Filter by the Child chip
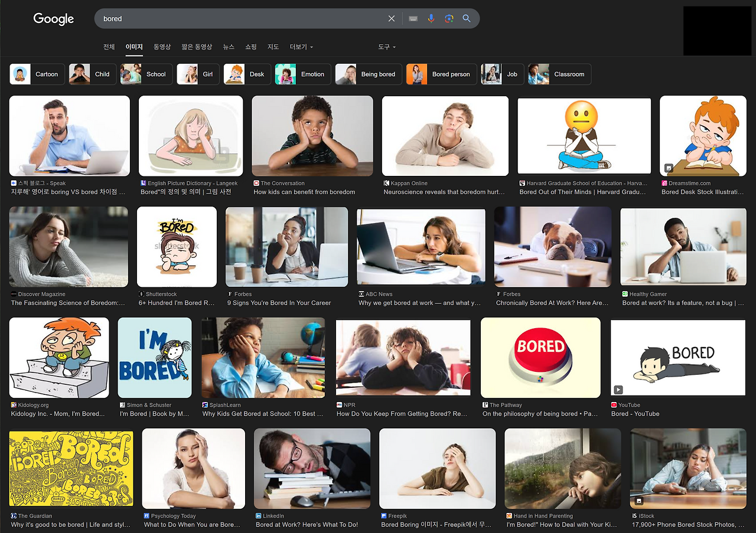Viewport: 756px width, 533px height. (x=93, y=74)
